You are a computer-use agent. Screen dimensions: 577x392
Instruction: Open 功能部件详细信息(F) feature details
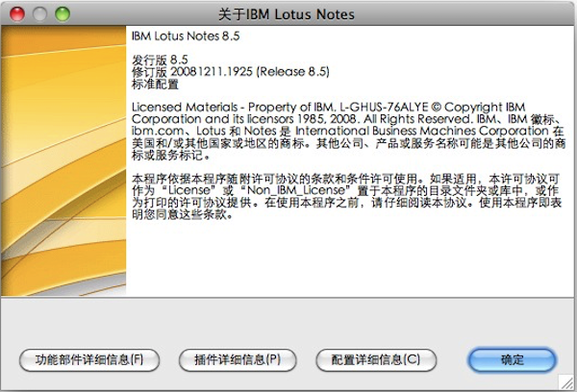click(x=89, y=359)
